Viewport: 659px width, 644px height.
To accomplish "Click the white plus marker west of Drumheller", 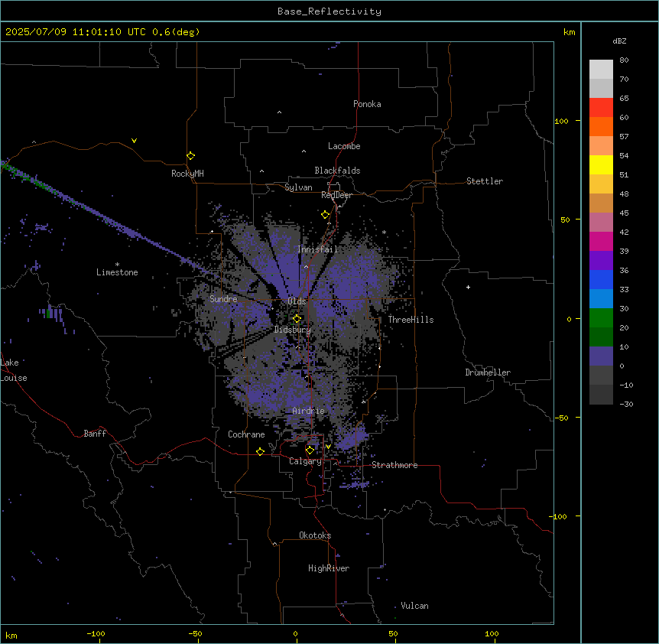I will tap(468, 287).
